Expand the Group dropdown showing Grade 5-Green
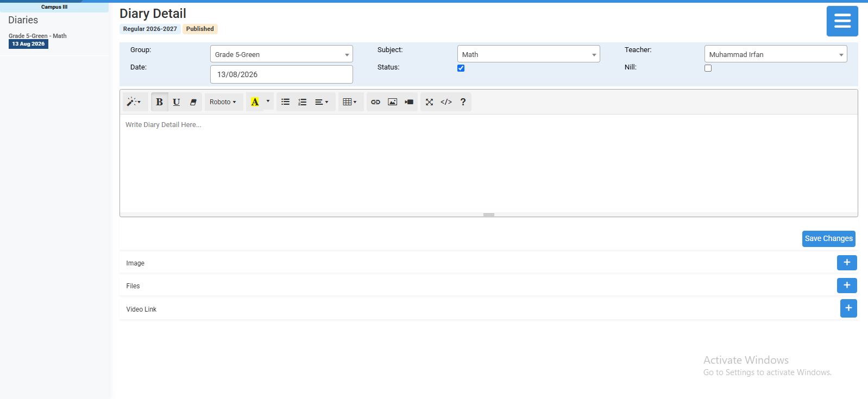Image resolution: width=868 pixels, height=399 pixels. click(x=281, y=54)
